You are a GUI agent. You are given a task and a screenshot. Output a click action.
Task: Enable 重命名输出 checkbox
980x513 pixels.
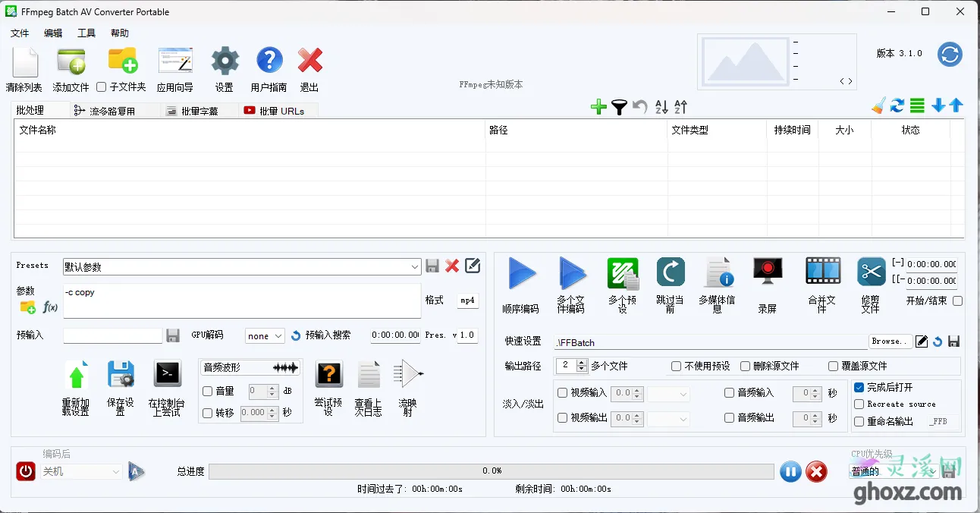[859, 422]
